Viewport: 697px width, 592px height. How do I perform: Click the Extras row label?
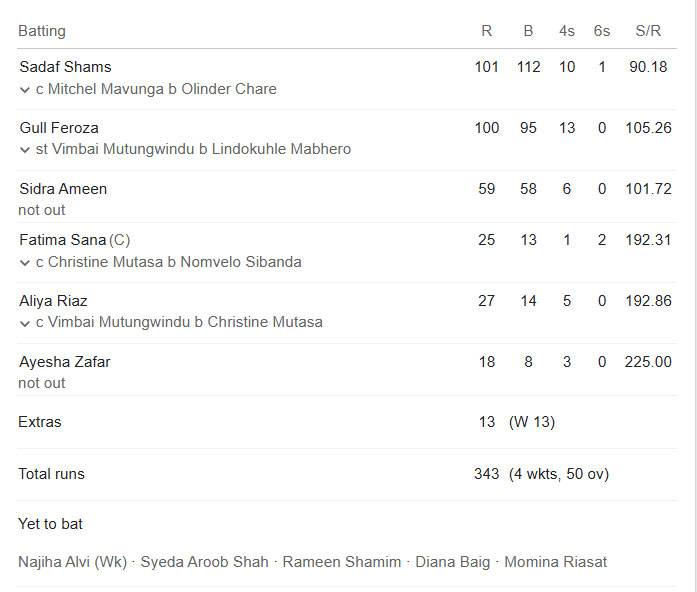(40, 422)
